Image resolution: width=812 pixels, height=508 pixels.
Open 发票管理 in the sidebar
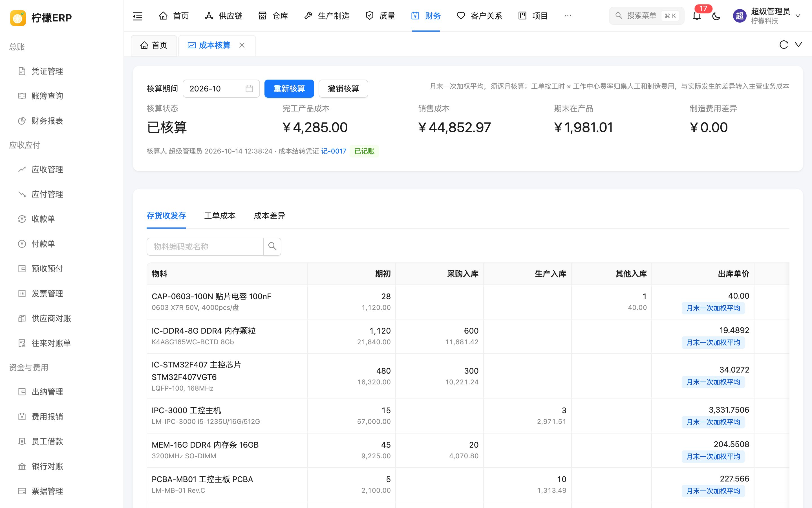(47, 294)
